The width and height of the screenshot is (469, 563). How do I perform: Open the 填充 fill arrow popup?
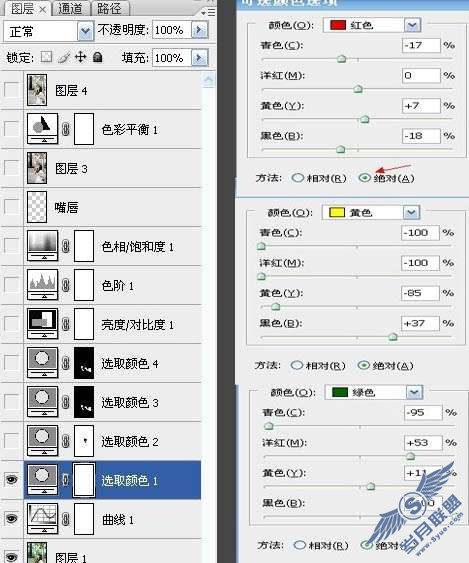[200, 58]
